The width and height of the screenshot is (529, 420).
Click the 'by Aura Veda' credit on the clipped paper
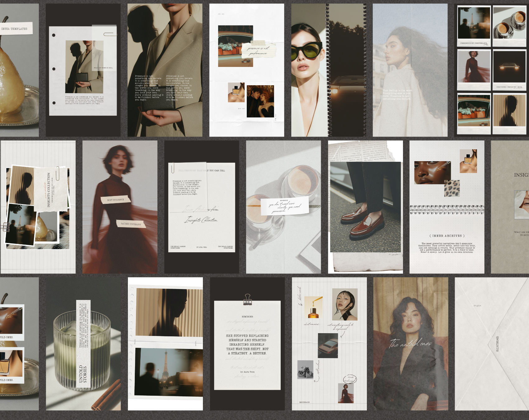[x=247, y=372]
